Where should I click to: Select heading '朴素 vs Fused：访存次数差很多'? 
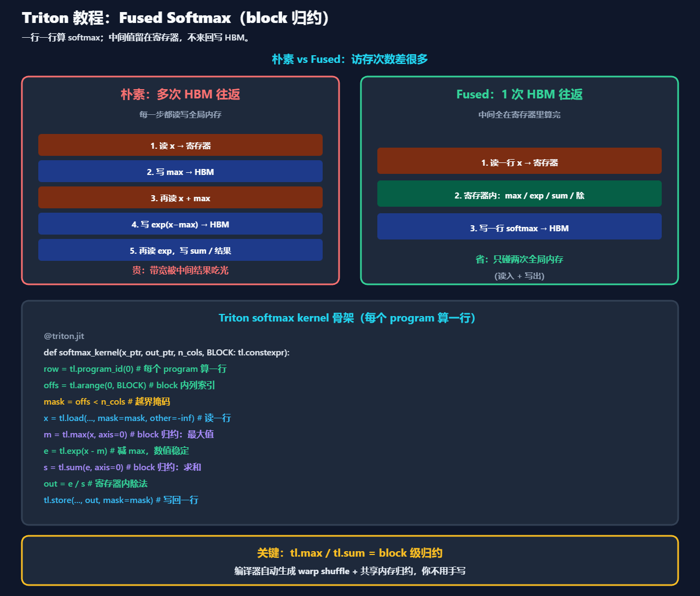(350, 59)
